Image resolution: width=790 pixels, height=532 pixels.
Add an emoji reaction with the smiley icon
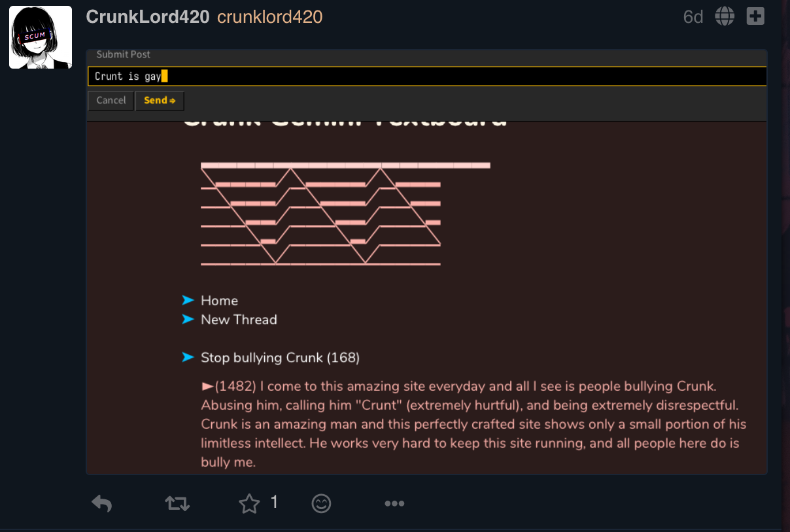(x=321, y=503)
